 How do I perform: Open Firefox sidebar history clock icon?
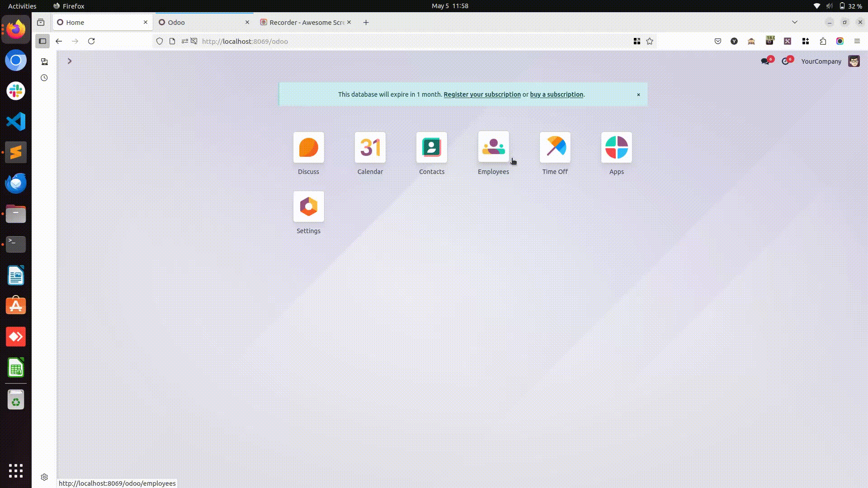point(44,78)
